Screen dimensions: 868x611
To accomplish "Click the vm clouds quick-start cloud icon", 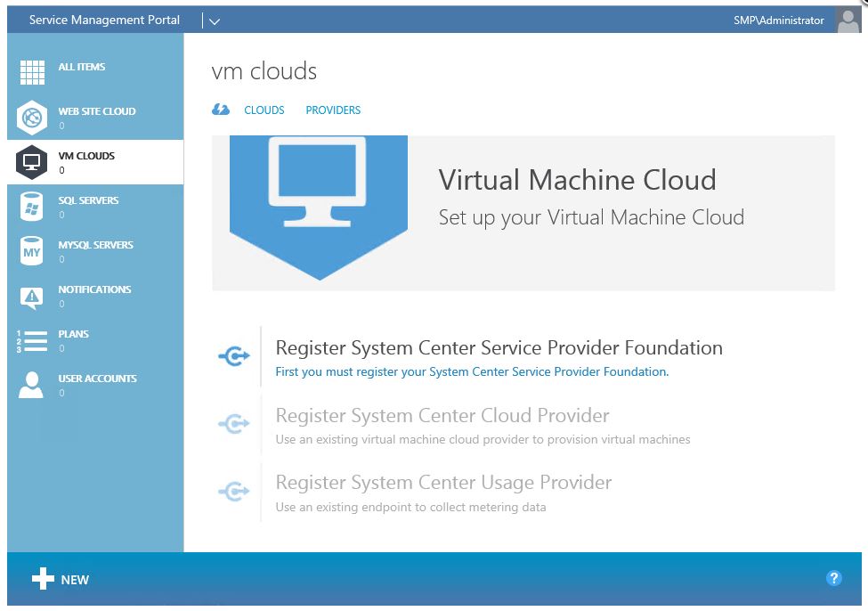I will pos(221,110).
